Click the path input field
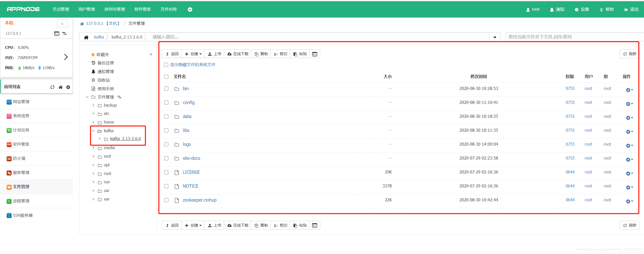 318,37
